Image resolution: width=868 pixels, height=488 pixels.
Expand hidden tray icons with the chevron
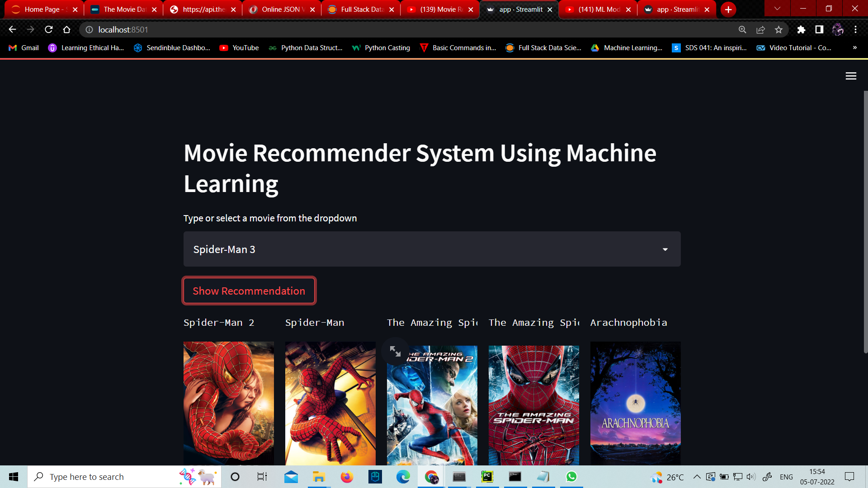696,477
